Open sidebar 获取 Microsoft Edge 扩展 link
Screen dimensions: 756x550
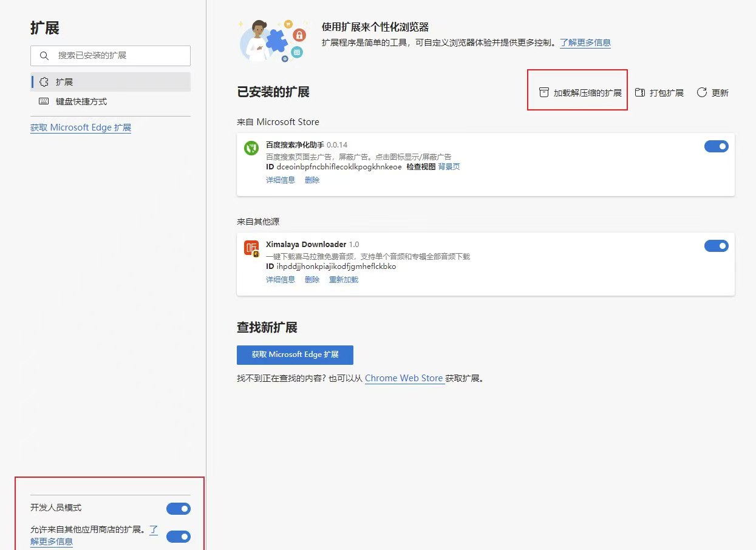81,127
